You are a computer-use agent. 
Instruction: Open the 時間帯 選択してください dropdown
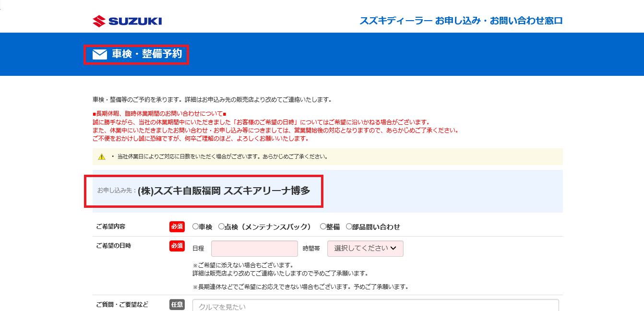point(365,248)
